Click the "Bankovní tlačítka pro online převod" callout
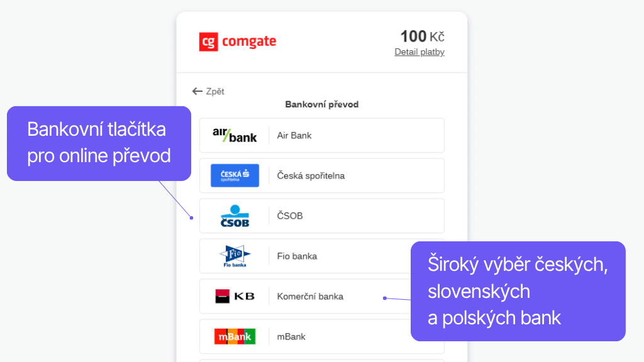Viewport: 644px width, 362px height. click(x=99, y=143)
